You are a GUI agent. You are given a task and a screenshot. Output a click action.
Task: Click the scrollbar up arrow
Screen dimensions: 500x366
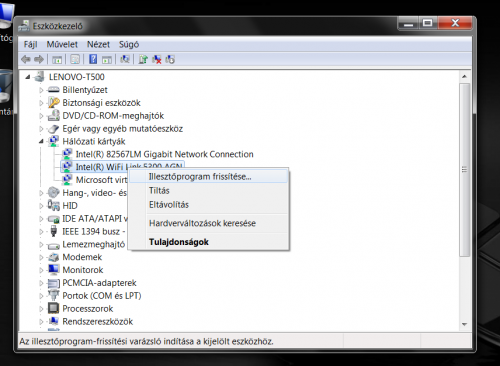point(464,77)
